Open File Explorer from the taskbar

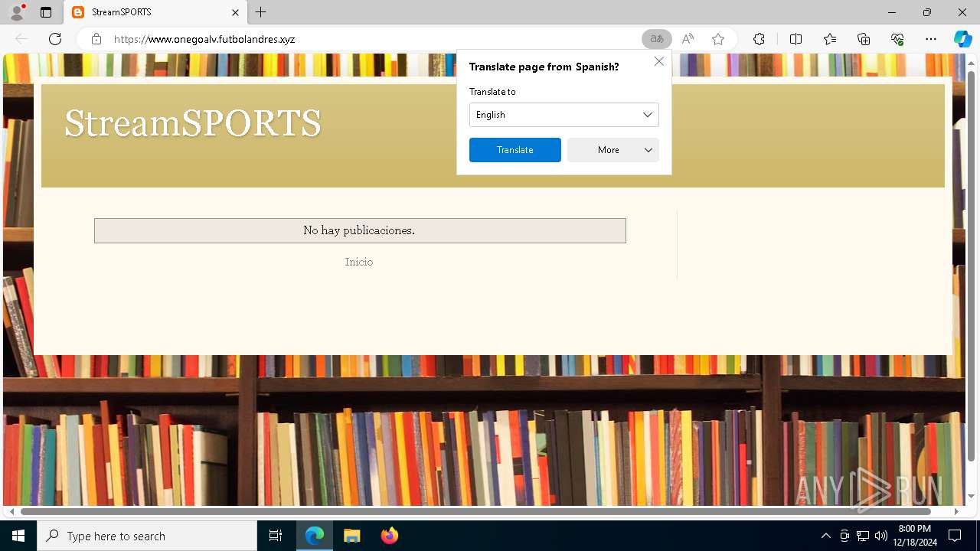[352, 536]
